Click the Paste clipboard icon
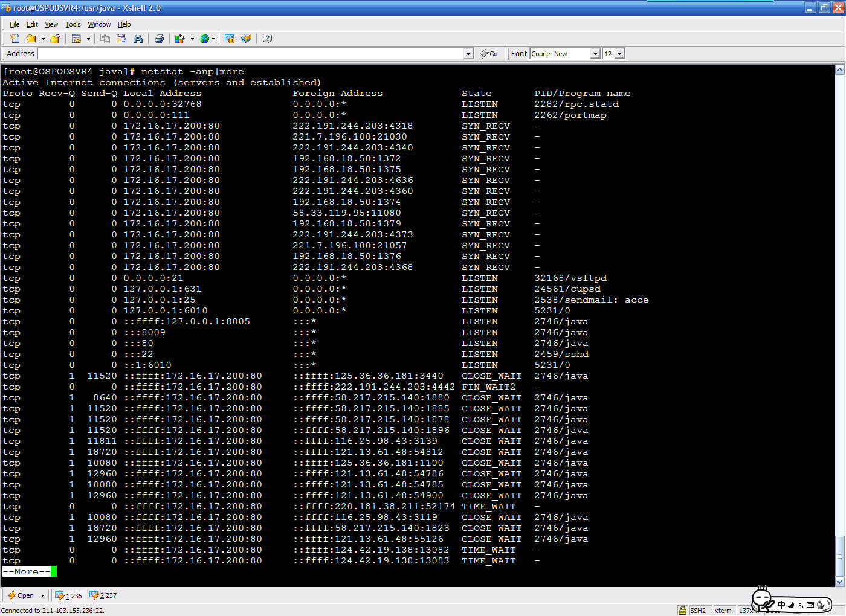Screen dimensions: 846x616 121,39
